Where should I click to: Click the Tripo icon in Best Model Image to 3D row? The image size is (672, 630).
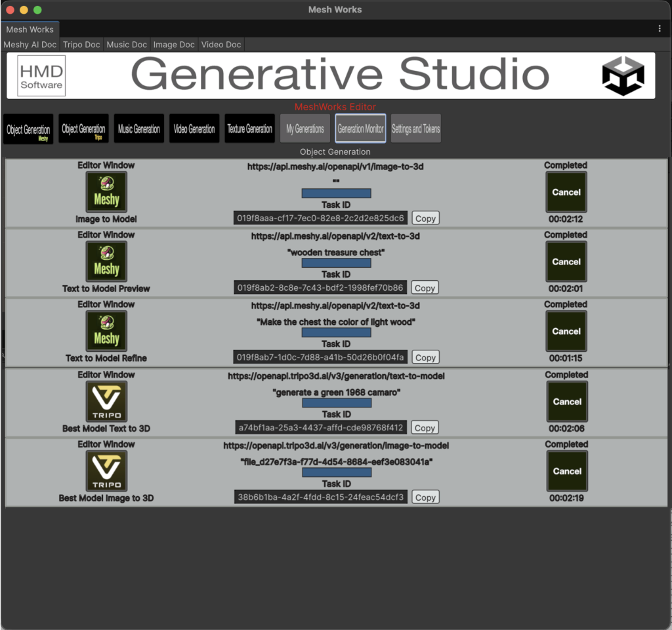point(107,471)
